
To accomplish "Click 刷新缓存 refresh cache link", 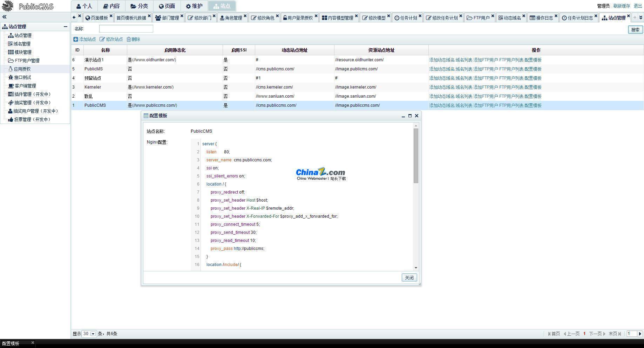I will tap(622, 6).
